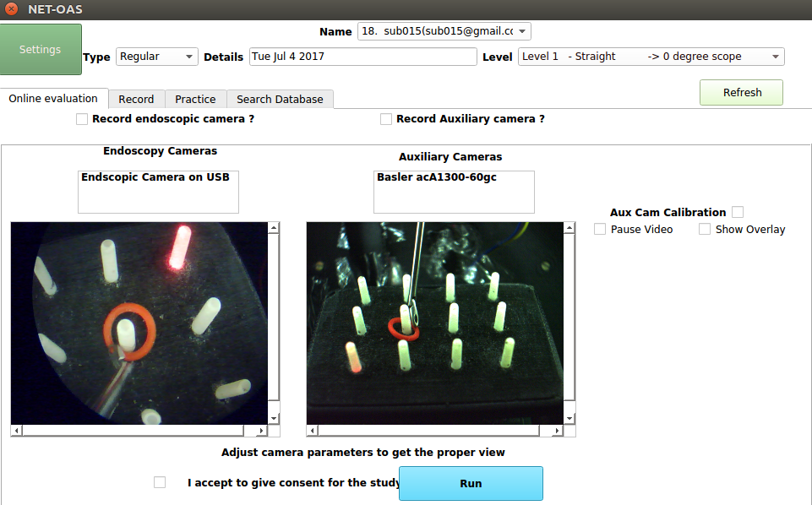Select Basler acA1300-60gc camera entry
Image resolution: width=812 pixels, height=505 pixels.
[437, 177]
